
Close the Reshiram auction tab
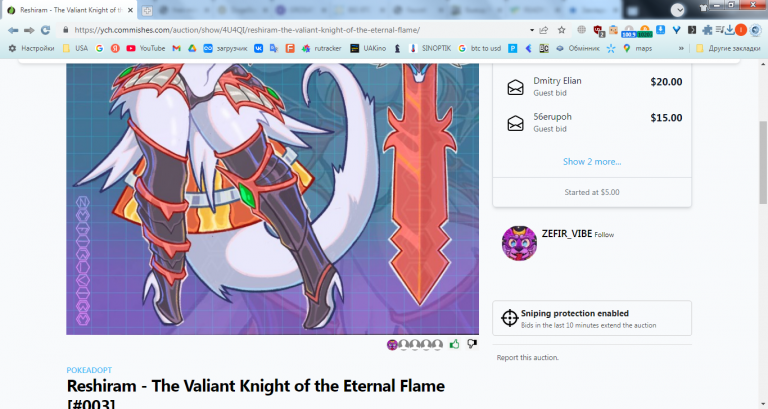[130, 10]
